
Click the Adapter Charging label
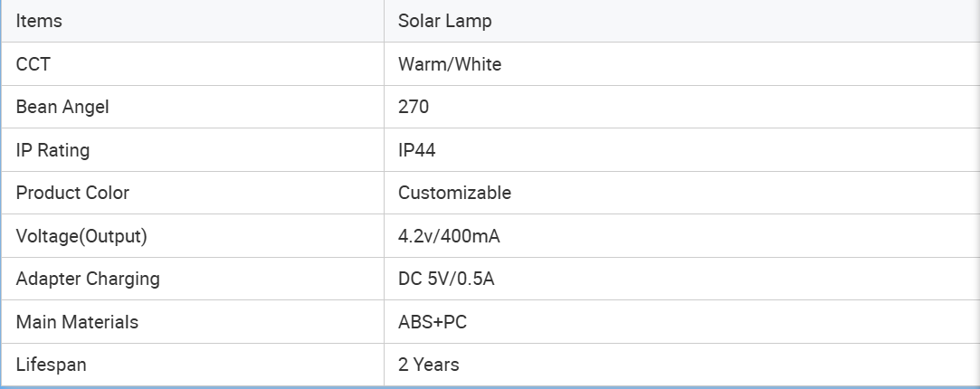(x=88, y=279)
